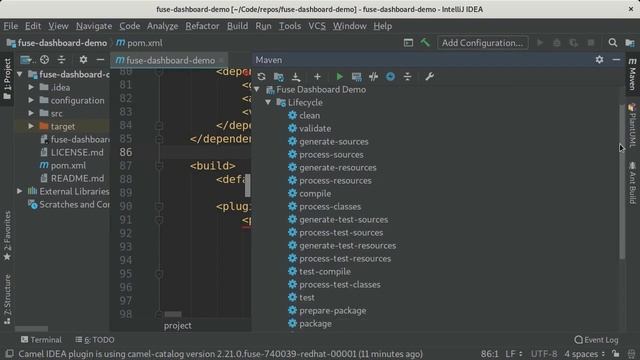Collapse fuse-dashboard-demo root project node
Viewport: 640px width, 360px height.
20,74
